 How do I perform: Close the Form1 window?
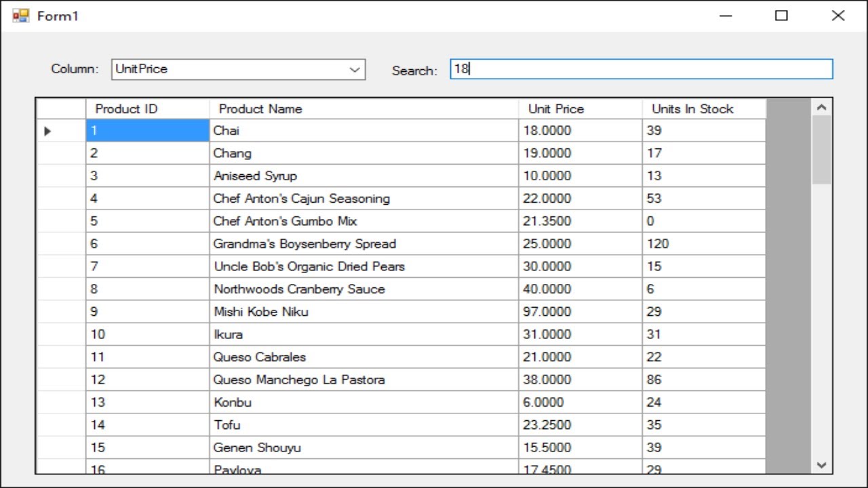(838, 16)
